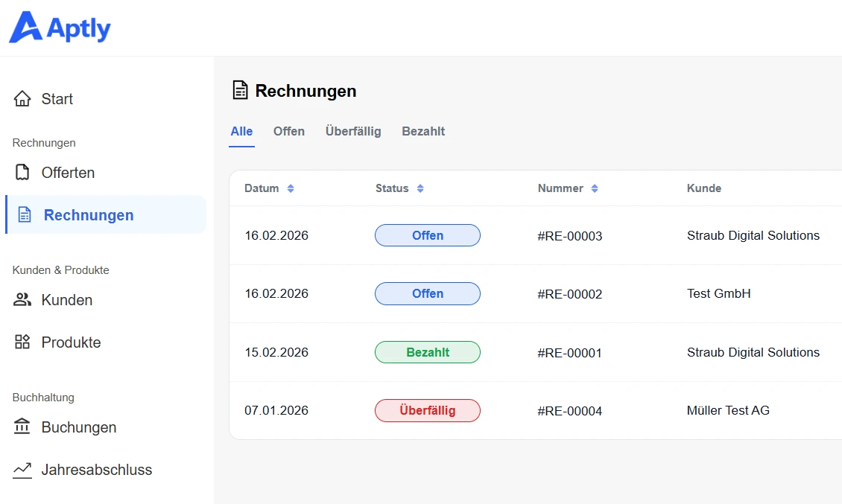
Task: Go to Rechnungen sidebar entry
Action: [x=106, y=214]
